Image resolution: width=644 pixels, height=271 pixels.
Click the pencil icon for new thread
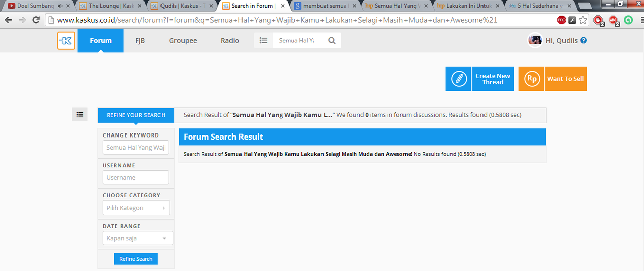point(458,79)
